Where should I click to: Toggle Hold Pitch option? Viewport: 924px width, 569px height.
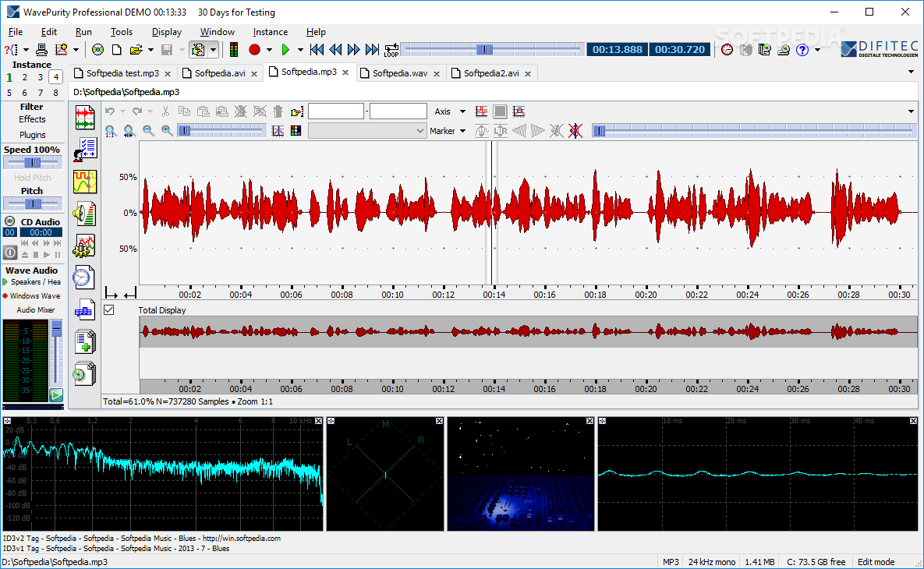[x=33, y=177]
